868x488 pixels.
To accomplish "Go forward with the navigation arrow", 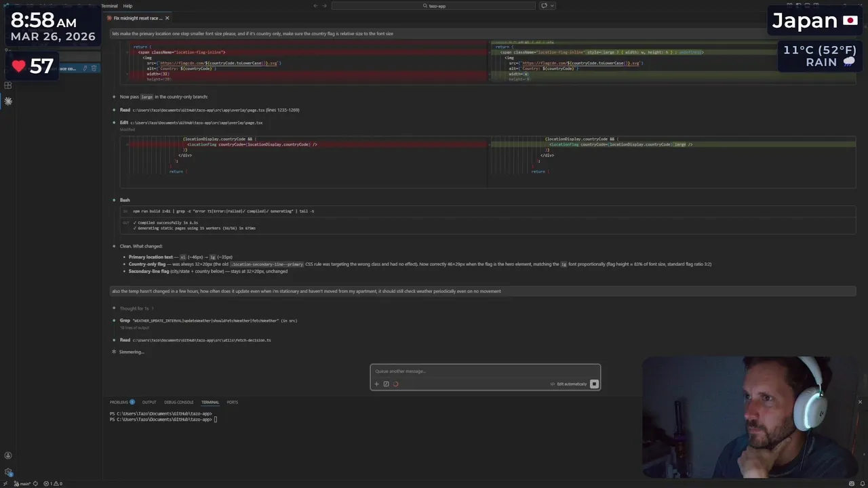I will tap(324, 5).
